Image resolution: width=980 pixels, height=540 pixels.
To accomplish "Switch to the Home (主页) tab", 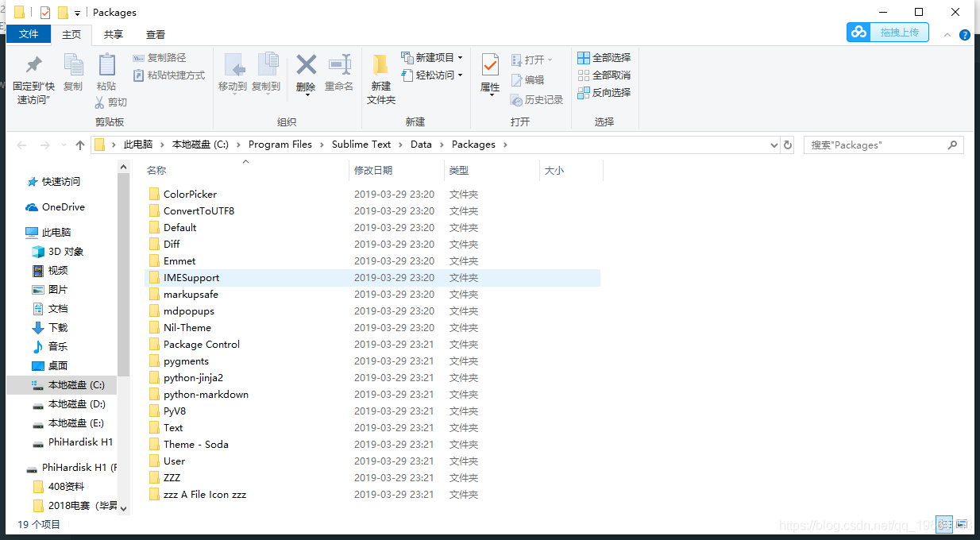I will pos(71,34).
